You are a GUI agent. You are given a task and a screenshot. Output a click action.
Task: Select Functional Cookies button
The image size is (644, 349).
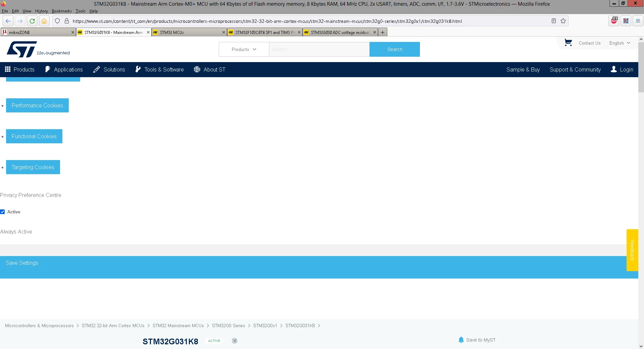34,136
